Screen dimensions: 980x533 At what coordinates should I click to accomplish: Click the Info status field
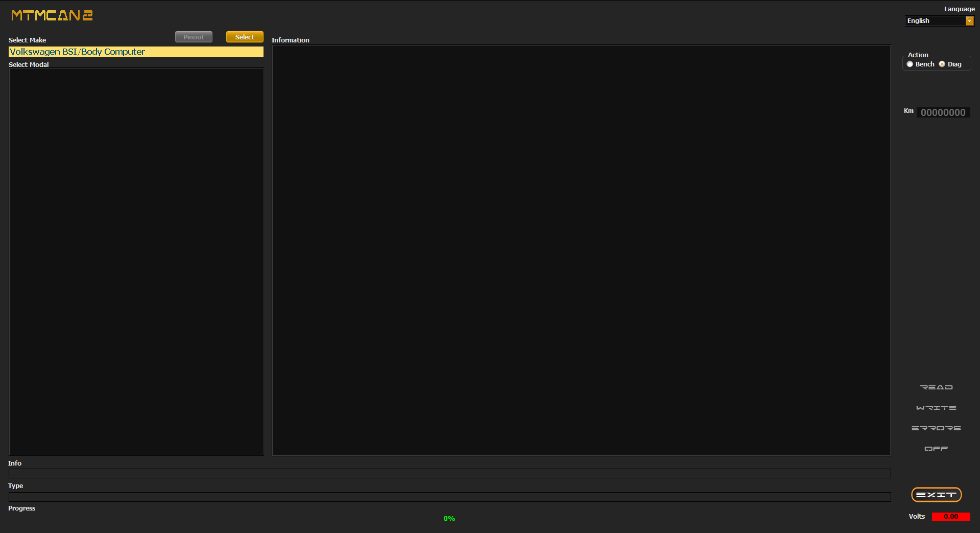click(x=449, y=474)
